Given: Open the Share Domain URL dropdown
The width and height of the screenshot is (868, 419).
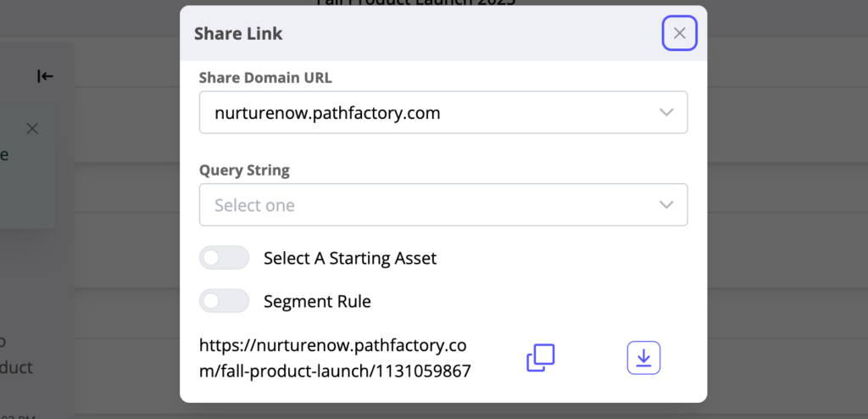Looking at the screenshot, I should pyautogui.click(x=442, y=113).
